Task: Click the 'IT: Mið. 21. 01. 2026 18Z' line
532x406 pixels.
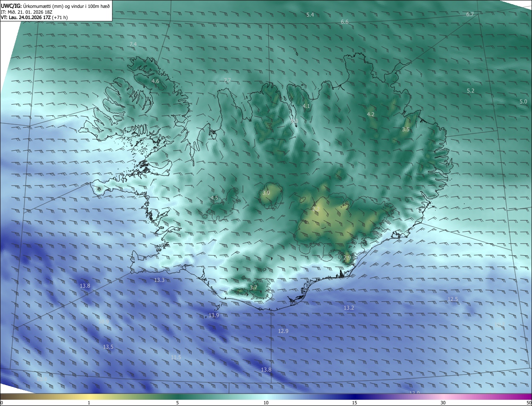Action: tap(26, 12)
